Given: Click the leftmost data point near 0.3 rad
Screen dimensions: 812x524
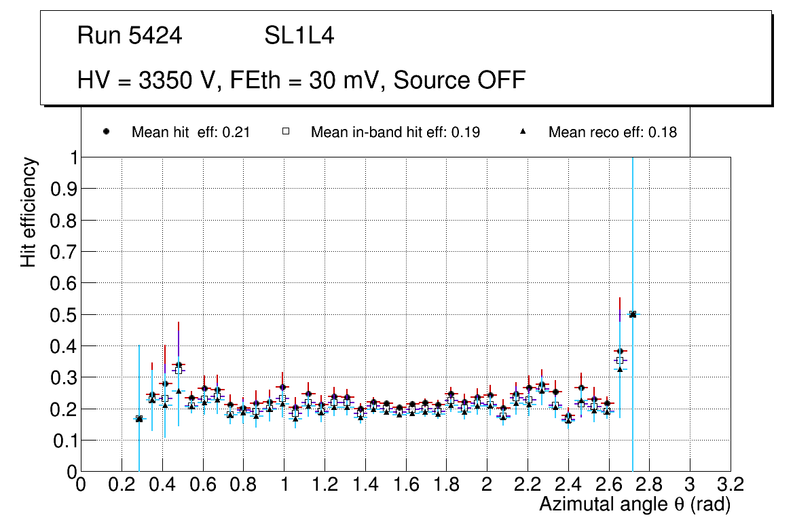Looking at the screenshot, I should pos(139,419).
